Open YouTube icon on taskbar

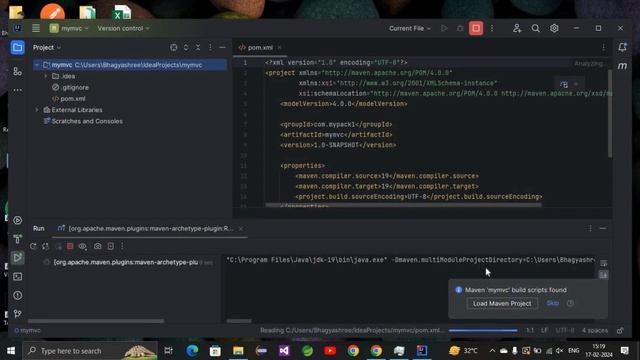pos(330,351)
